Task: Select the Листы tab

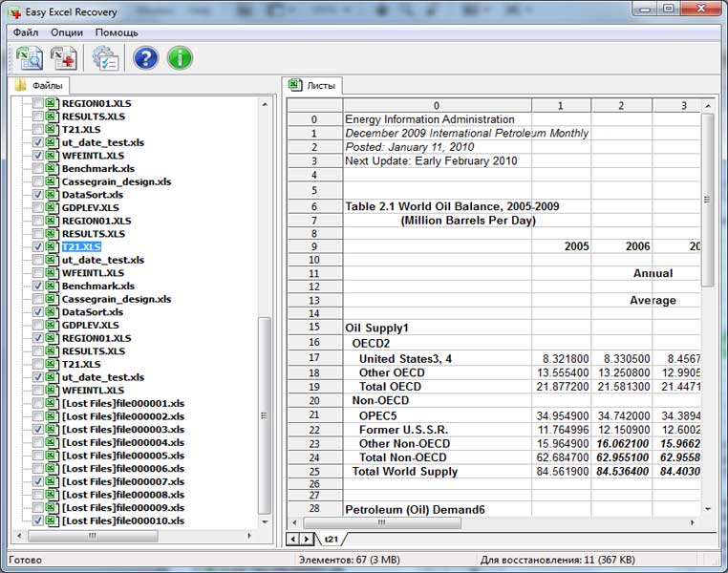Action: point(312,85)
